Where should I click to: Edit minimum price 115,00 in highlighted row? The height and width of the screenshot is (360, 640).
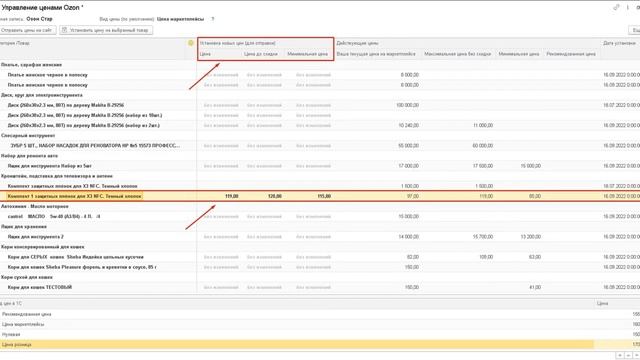point(324,196)
